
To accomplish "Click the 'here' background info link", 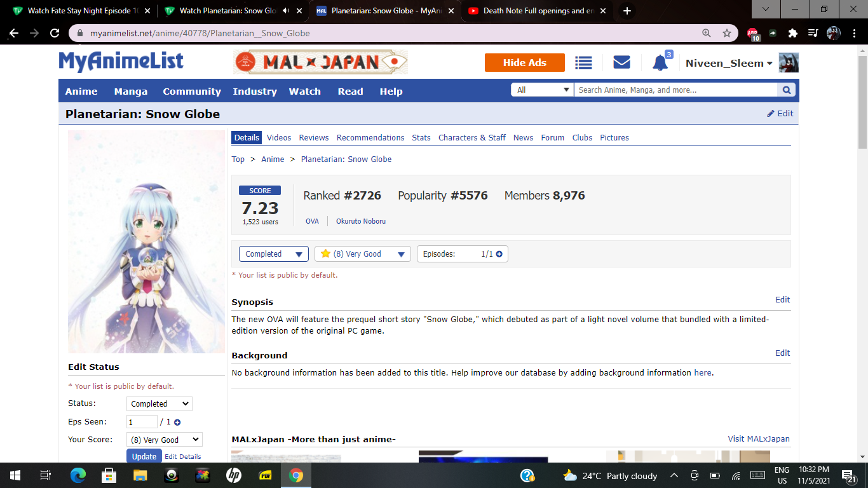I will (x=703, y=373).
